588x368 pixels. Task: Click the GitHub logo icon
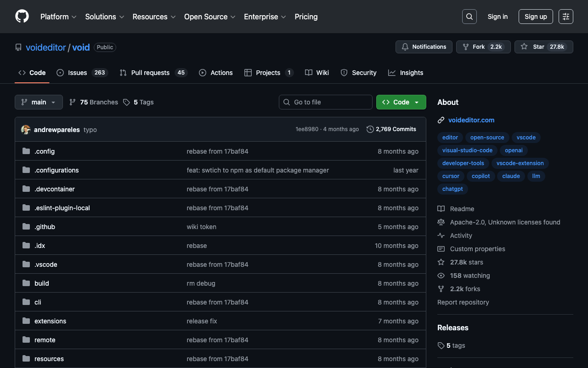point(22,17)
